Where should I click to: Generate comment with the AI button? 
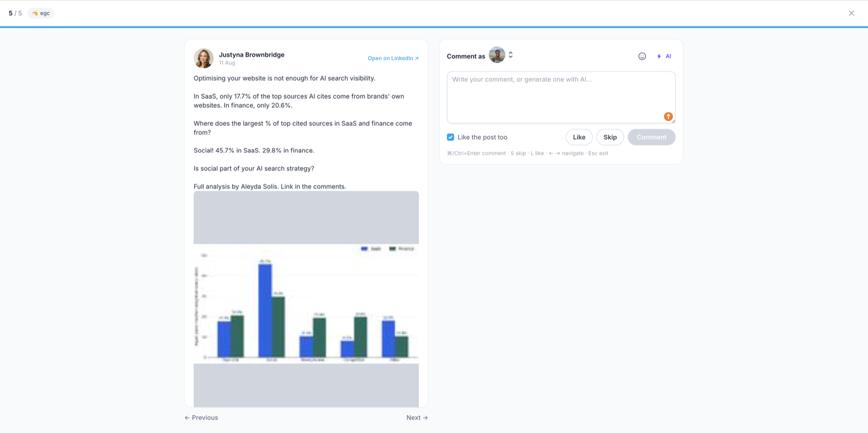(x=664, y=56)
